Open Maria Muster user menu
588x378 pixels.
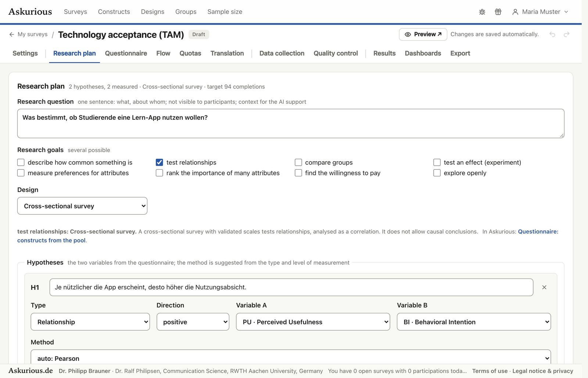(x=540, y=12)
